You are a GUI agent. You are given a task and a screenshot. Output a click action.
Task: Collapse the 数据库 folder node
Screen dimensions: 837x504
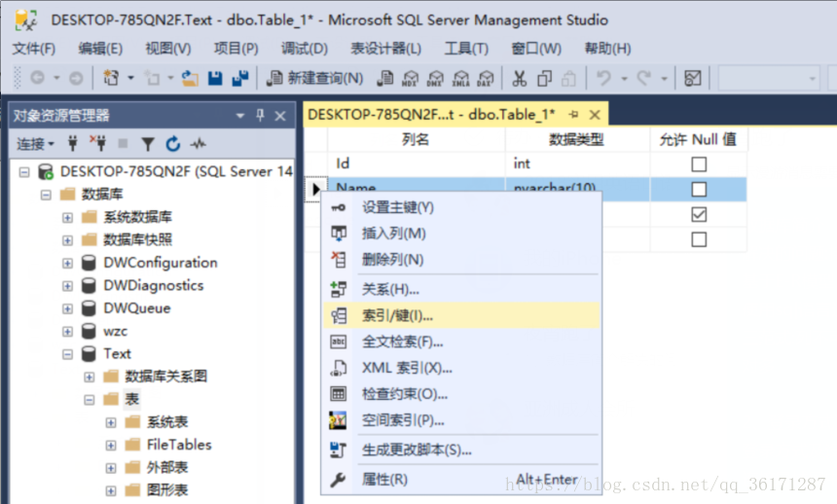tap(46, 195)
